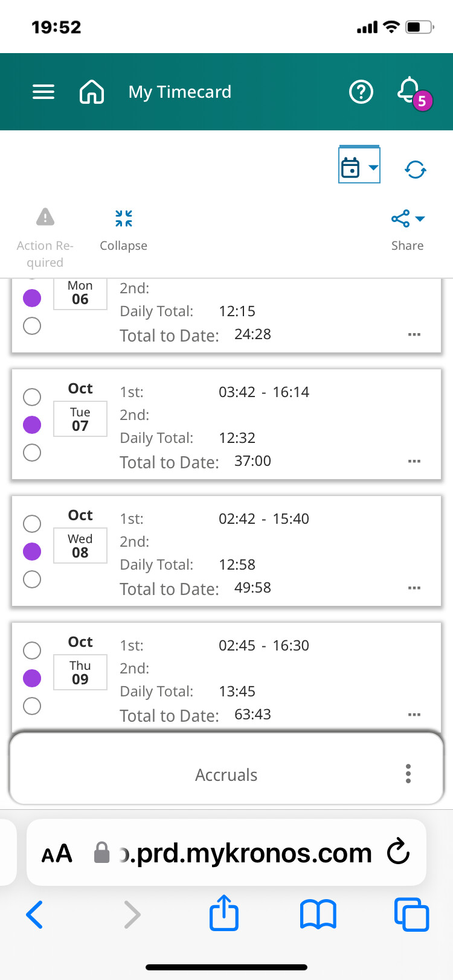The width and height of the screenshot is (453, 980).
Task: Open the hamburger main menu
Action: click(43, 92)
